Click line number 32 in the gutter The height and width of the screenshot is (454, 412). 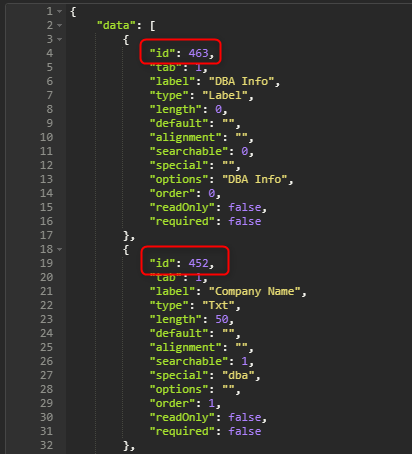(46, 445)
